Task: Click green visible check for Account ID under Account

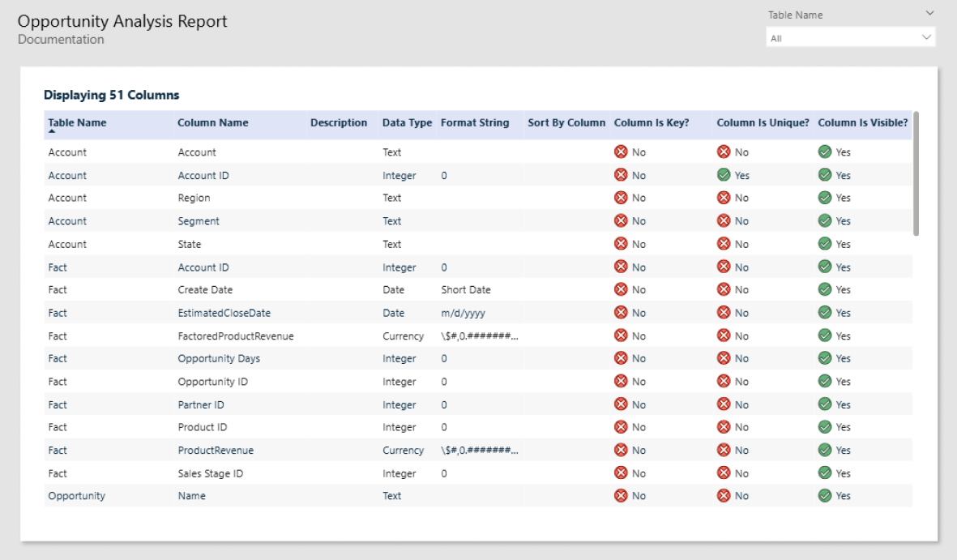Action: click(x=825, y=175)
